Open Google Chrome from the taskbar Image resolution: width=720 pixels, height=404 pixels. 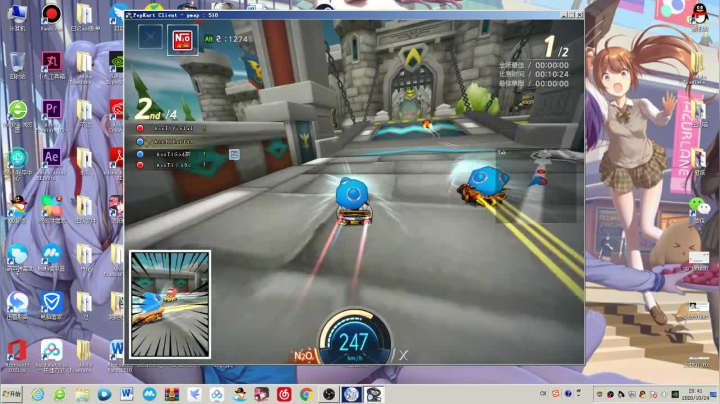[x=306, y=394]
